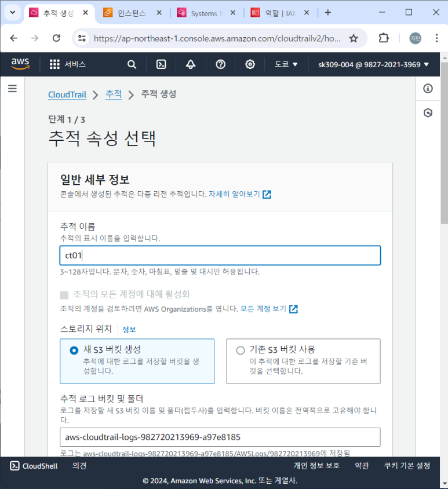Open the 모든 계정 보기 link
Screen dimensions: 448x489
click(x=263, y=309)
